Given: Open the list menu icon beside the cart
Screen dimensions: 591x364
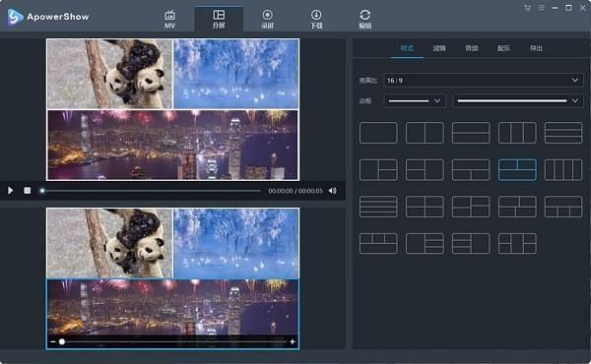Looking at the screenshot, I should point(541,8).
